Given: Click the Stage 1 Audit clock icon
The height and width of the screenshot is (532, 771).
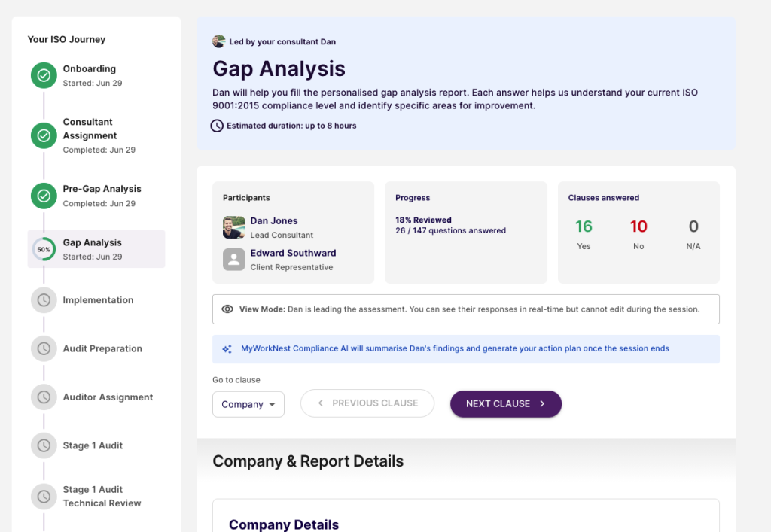Looking at the screenshot, I should tap(44, 445).
